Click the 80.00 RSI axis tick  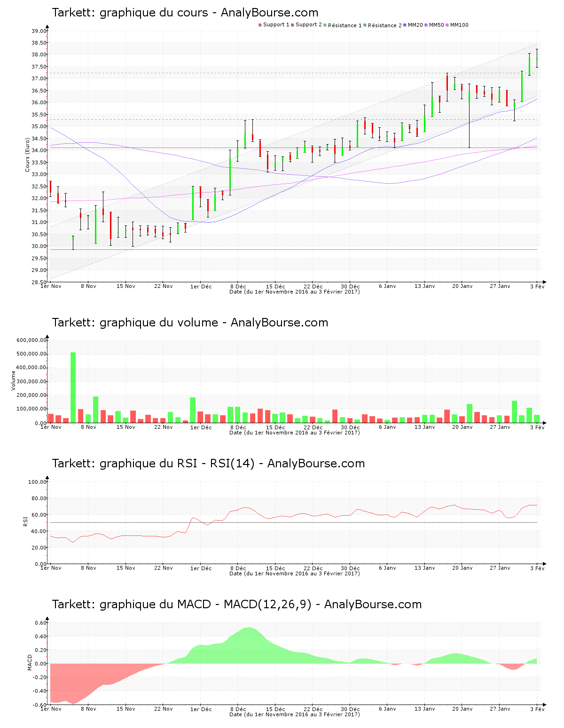(39, 498)
